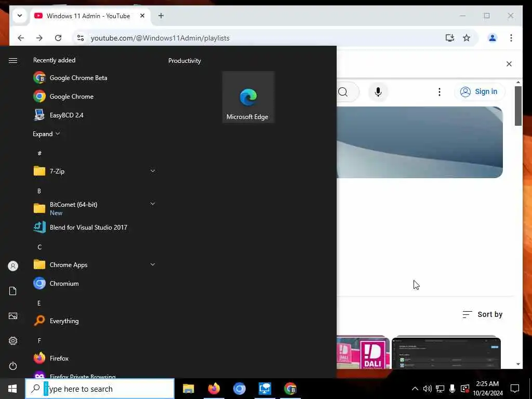Open the Chrome three-dot menu

[x=511, y=38]
